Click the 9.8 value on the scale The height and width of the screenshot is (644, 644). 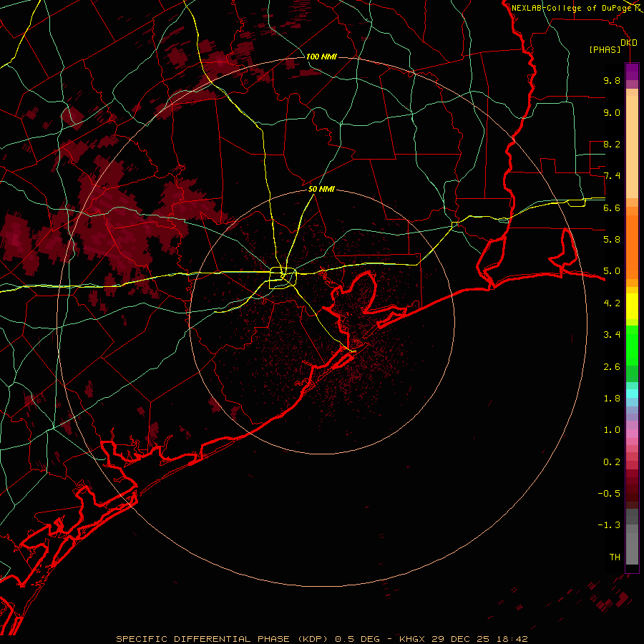coord(612,80)
